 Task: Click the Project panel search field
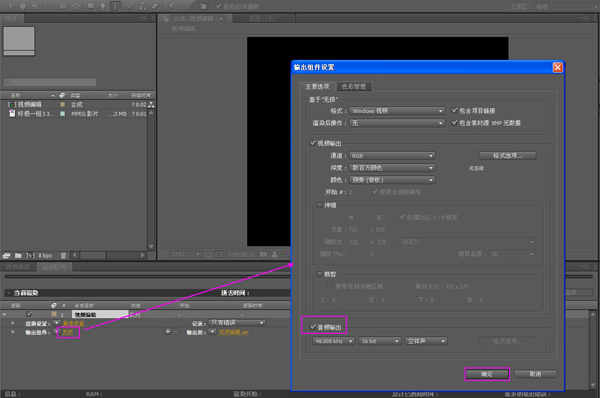[50, 82]
